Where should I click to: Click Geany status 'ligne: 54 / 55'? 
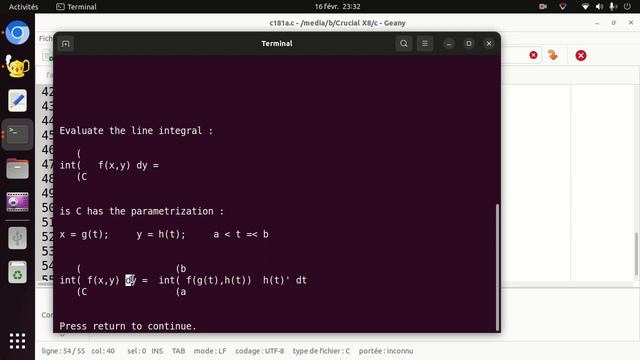[63, 351]
